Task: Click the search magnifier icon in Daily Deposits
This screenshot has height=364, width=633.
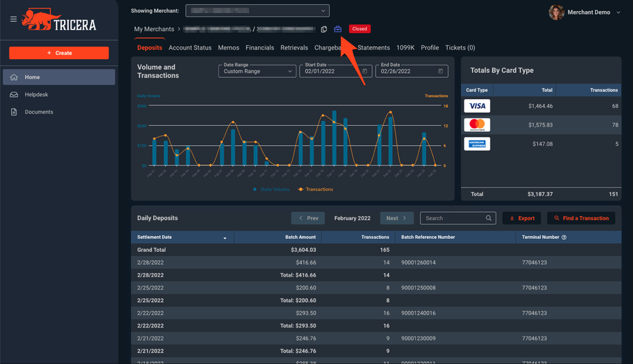Action: tap(489, 218)
